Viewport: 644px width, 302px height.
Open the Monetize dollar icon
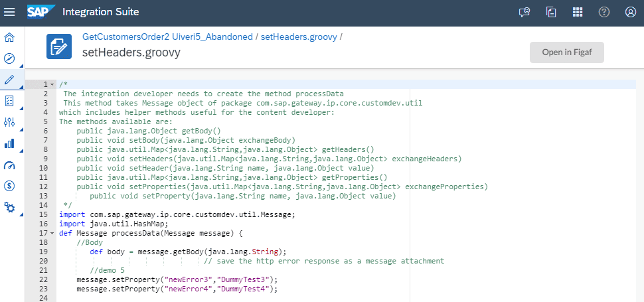click(9, 186)
